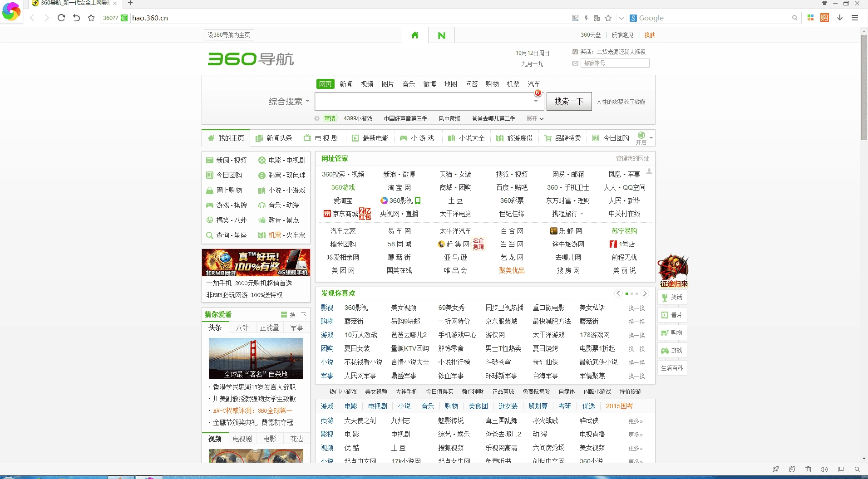868x479 pixels.
Task: Click the 苏宁易购 link
Action: pos(624,231)
